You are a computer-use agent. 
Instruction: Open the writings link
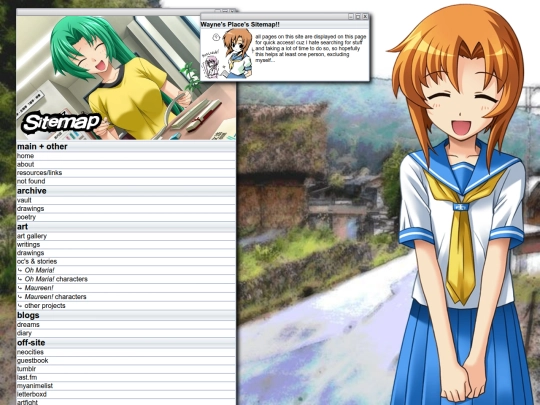click(28, 245)
